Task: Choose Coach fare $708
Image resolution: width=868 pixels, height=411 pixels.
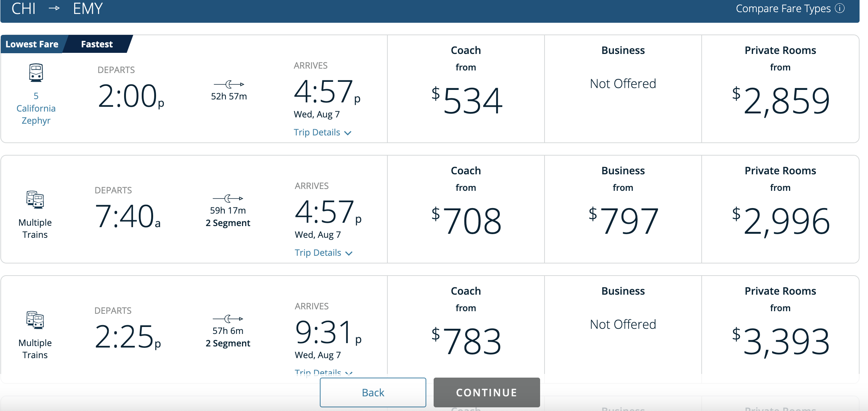Action: (x=466, y=209)
